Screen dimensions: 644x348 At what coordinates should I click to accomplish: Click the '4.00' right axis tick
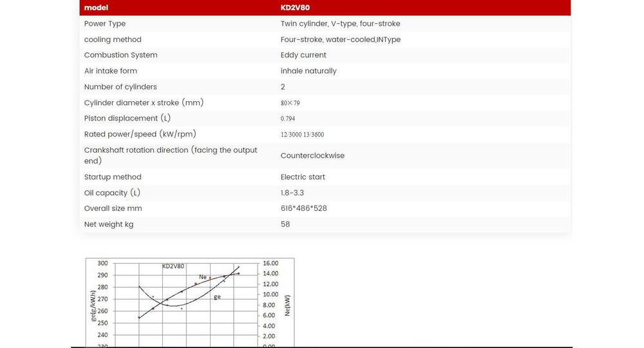pos(269,326)
